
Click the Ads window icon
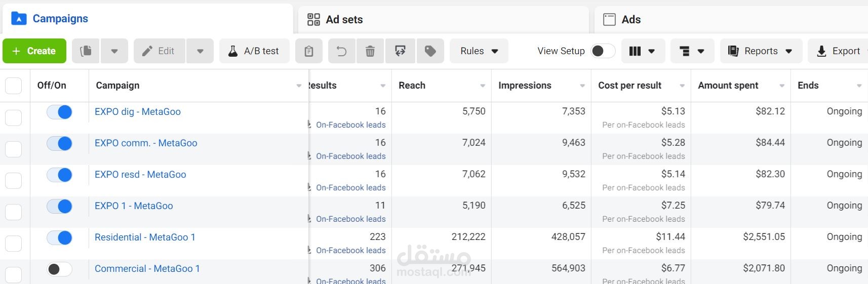pos(609,20)
